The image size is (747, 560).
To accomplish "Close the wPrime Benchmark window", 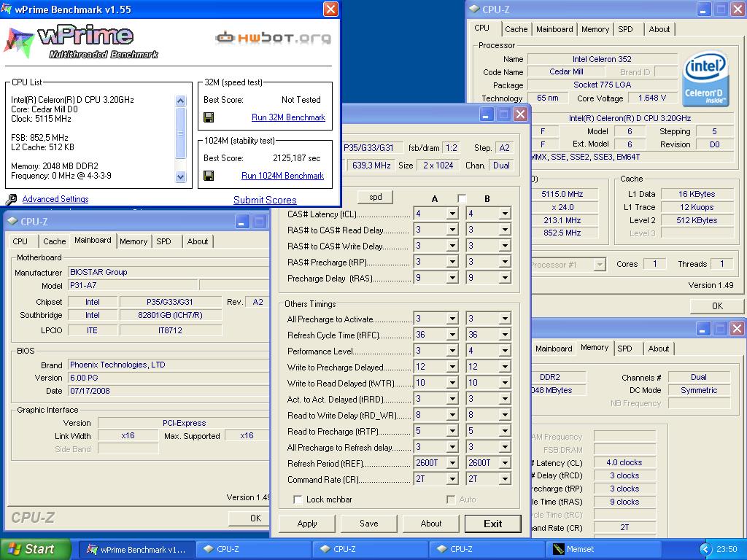I will pyautogui.click(x=330, y=9).
